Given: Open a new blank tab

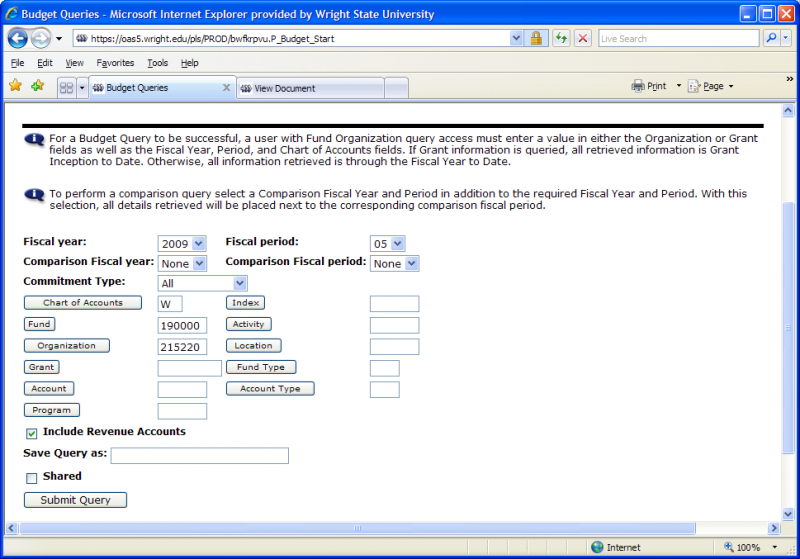Looking at the screenshot, I should 396,88.
